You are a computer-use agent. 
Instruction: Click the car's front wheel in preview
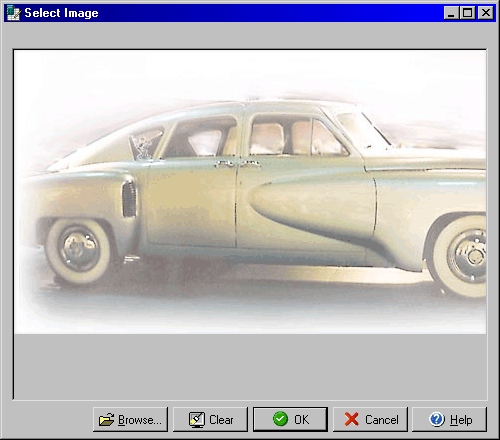(459, 256)
